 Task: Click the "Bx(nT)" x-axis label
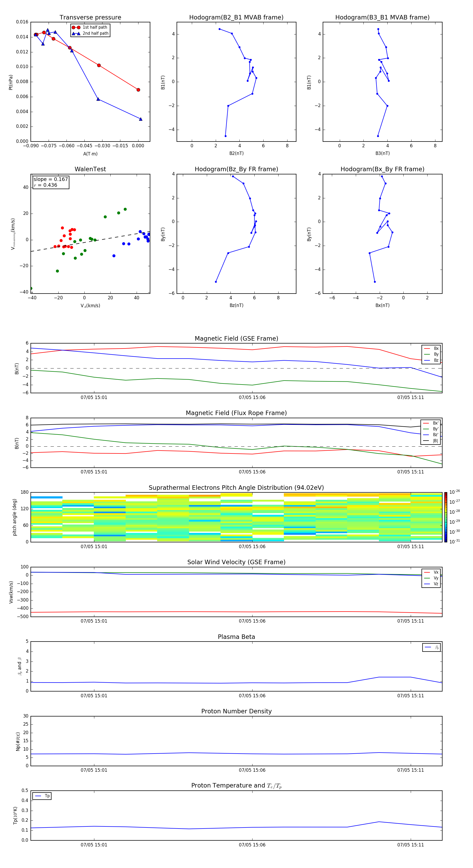(x=382, y=305)
